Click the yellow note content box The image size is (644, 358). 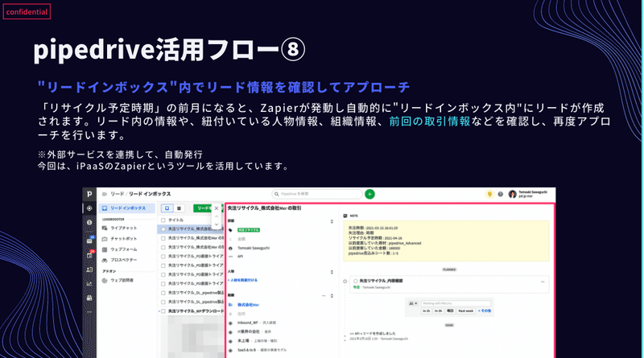pyautogui.click(x=446, y=241)
